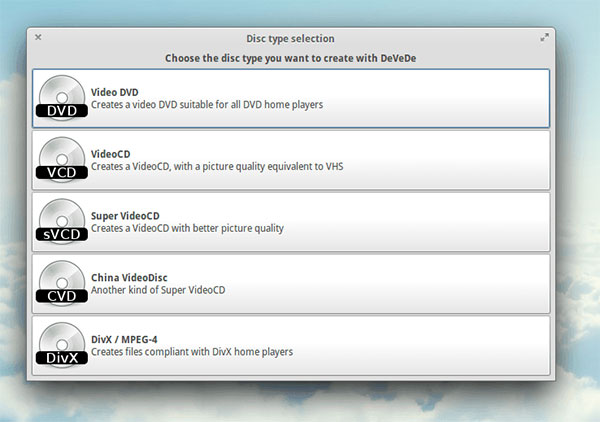Click 'Another kind of Super VideoCD' text
The height and width of the screenshot is (422, 600).
(158, 290)
